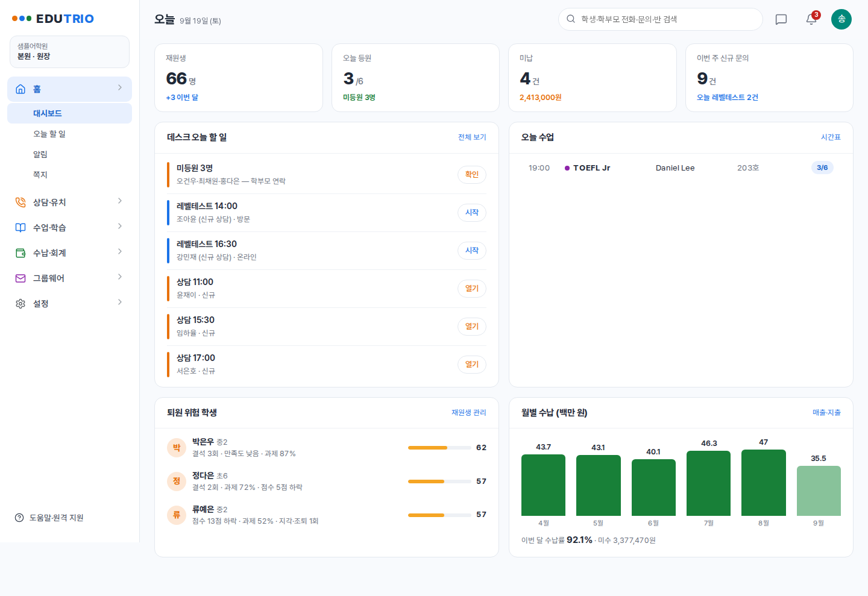Screen dimensions: 868x596
Task: Click the home icon in sidebar
Action: [x=20, y=89]
